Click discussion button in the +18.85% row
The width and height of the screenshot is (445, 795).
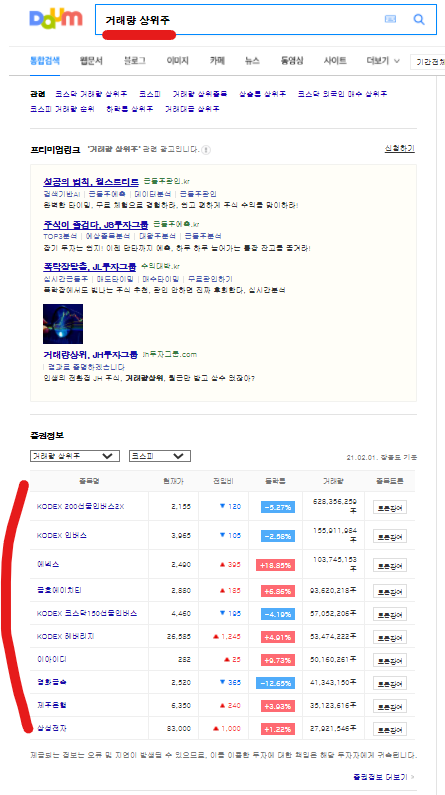(390, 565)
